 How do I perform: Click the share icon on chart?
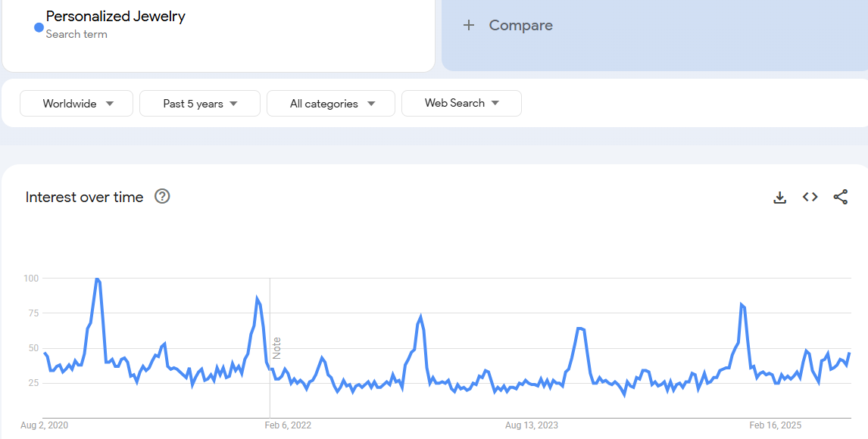[x=840, y=198]
